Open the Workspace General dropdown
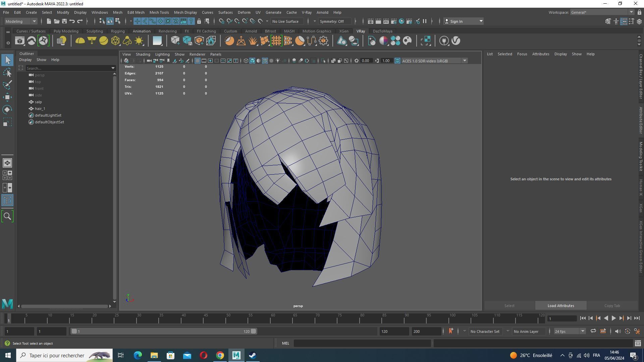The image size is (644, 362). (x=602, y=12)
